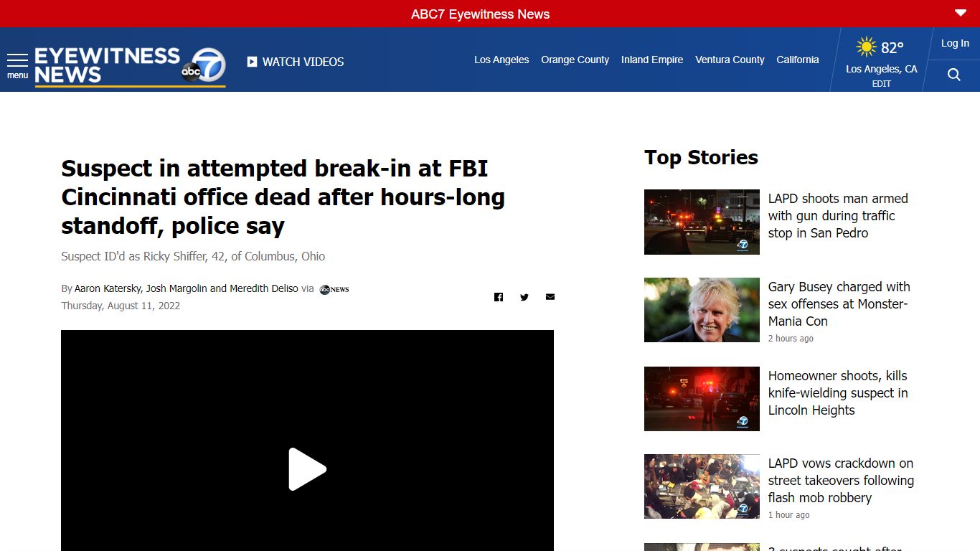Click the '2 hours ago' timestamp
Image resolution: width=980 pixels, height=551 pixels.
(791, 339)
